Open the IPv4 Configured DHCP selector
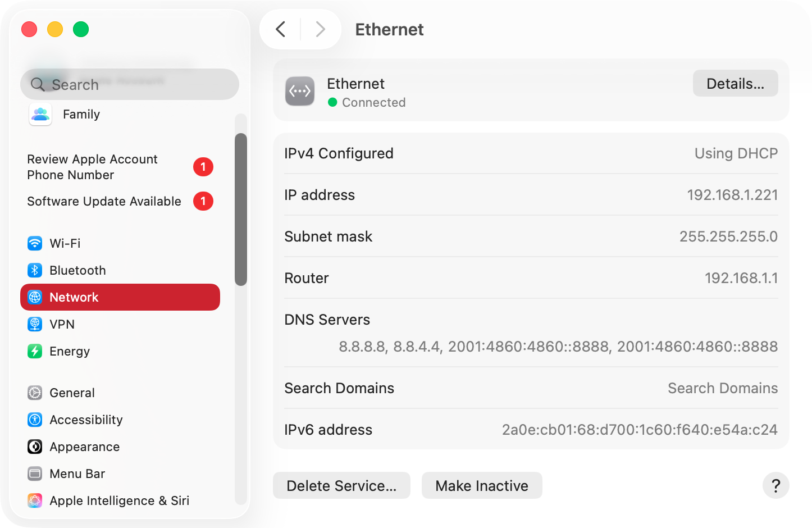 tap(736, 153)
